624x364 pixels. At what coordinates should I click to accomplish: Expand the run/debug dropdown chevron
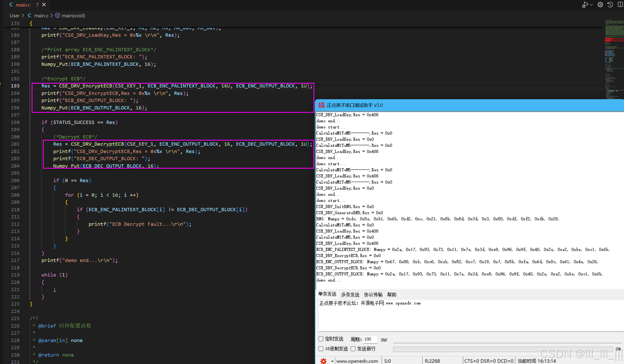pos(591,5)
